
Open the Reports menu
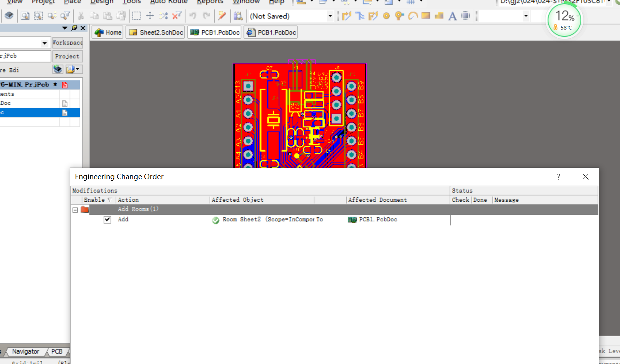point(210,2)
